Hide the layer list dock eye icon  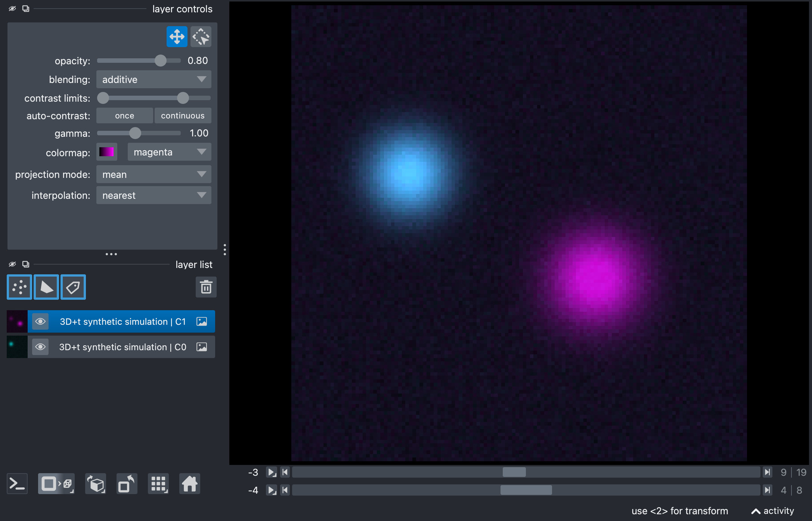tap(12, 264)
